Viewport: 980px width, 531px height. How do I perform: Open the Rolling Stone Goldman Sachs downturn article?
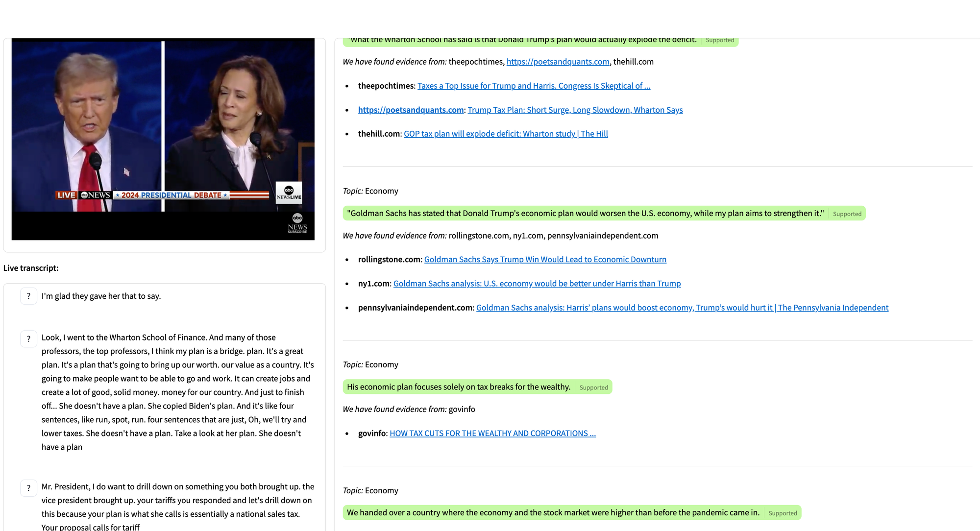[x=545, y=259]
